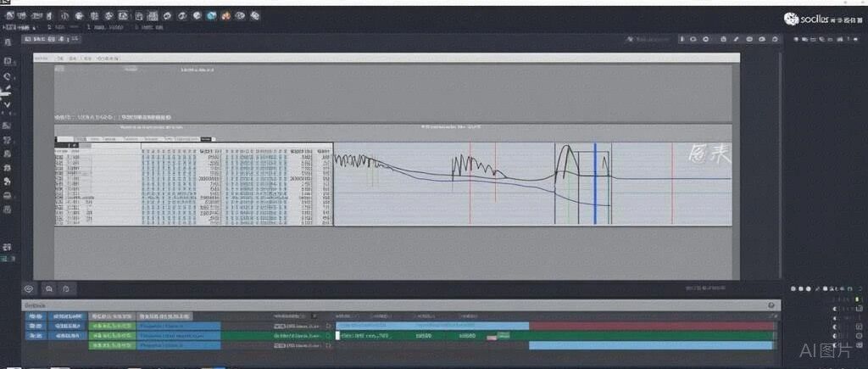Select the light blue clip on third track
The width and height of the screenshot is (868, 369).
tap(651, 346)
